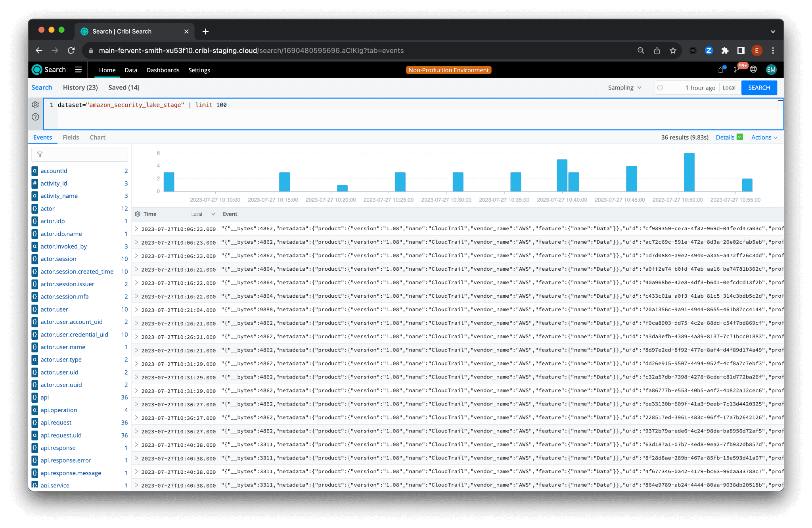Click the tallest histogram bar near 10:50
The width and height of the screenshot is (812, 528).
pos(689,172)
